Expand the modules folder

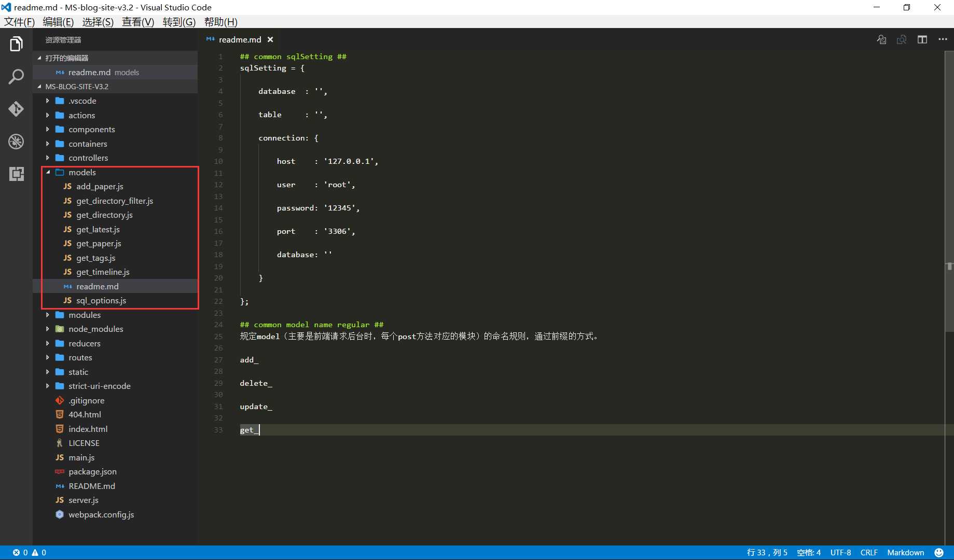click(x=48, y=315)
